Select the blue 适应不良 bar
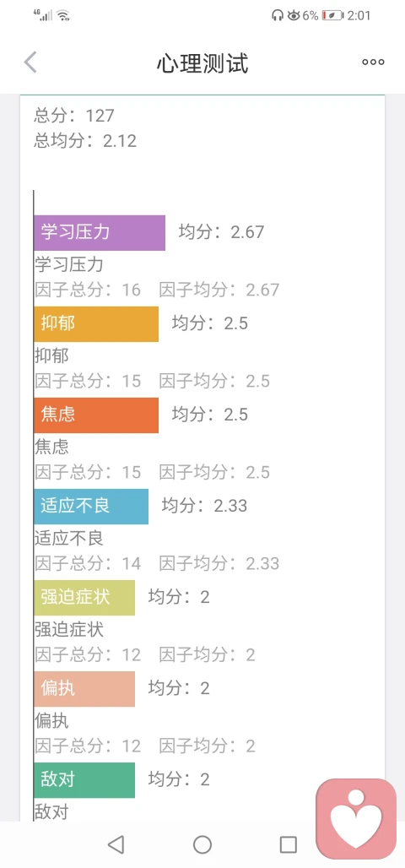This screenshot has height=868, width=405. click(91, 507)
